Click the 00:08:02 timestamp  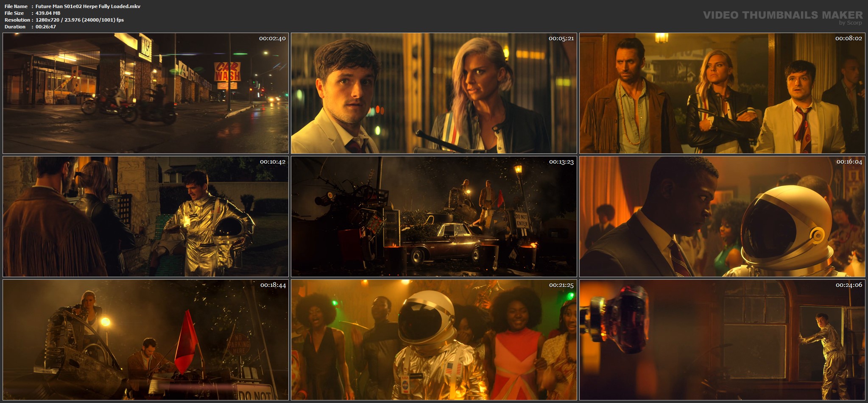click(848, 39)
